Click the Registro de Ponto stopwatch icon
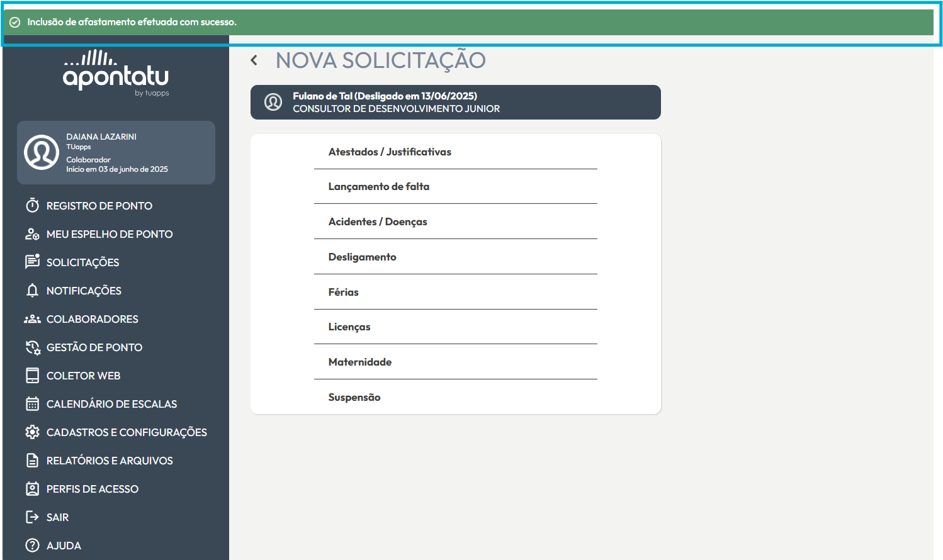Viewport: 943px width, 560px height. coord(32,206)
